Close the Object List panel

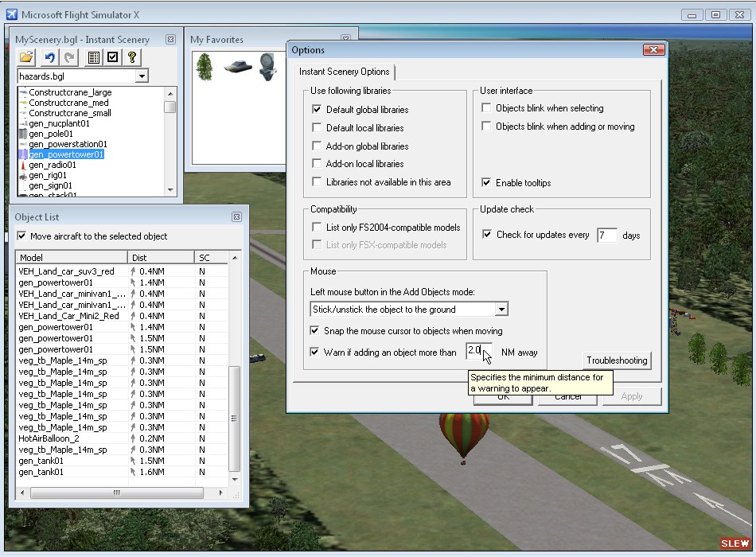click(236, 217)
